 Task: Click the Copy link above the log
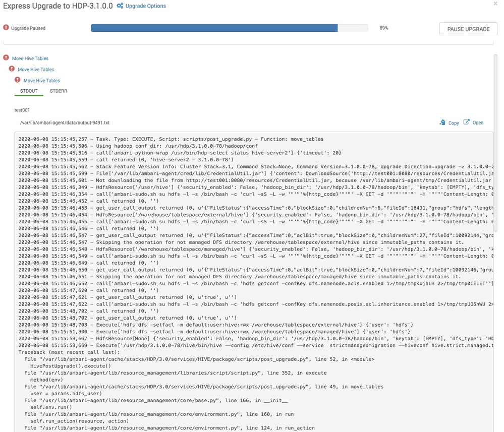point(454,123)
